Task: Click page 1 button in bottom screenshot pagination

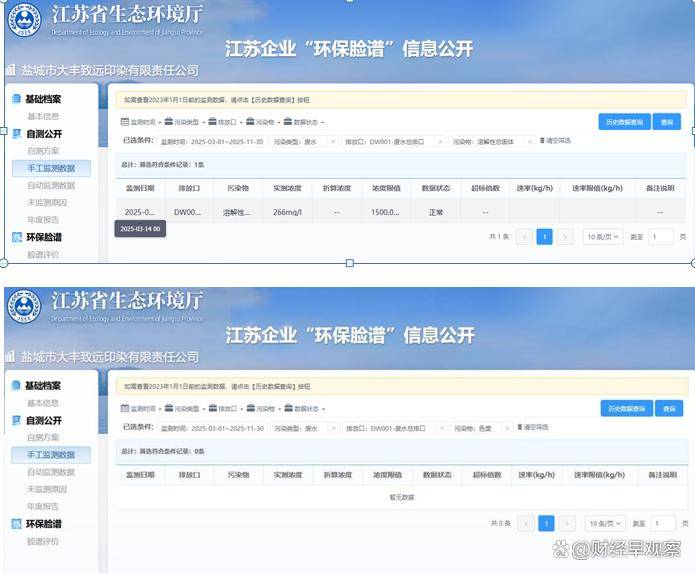Action: tap(546, 523)
